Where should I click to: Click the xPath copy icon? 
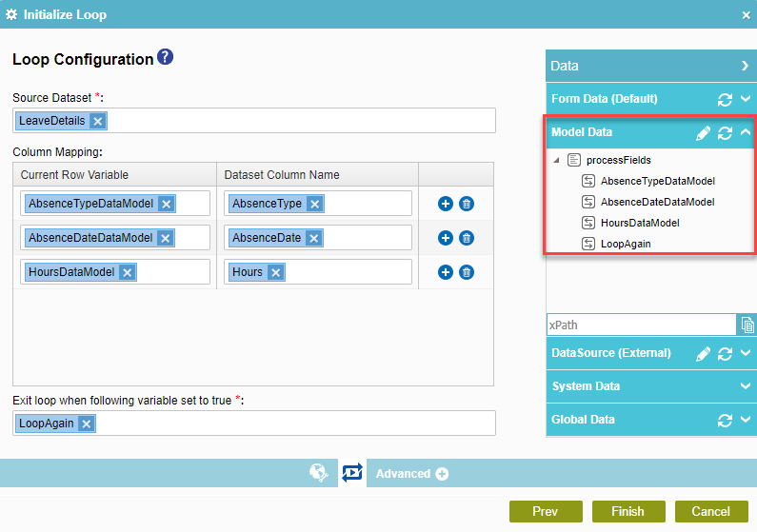pyautogui.click(x=747, y=325)
